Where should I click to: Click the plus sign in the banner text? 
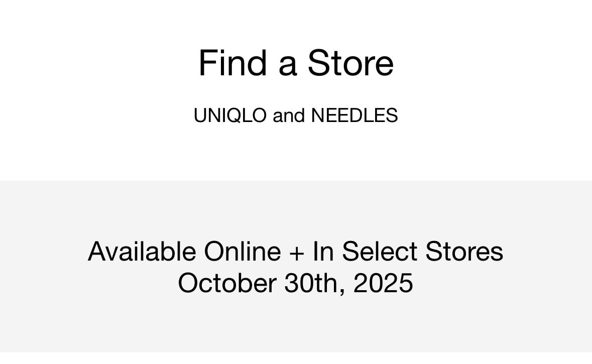point(297,252)
